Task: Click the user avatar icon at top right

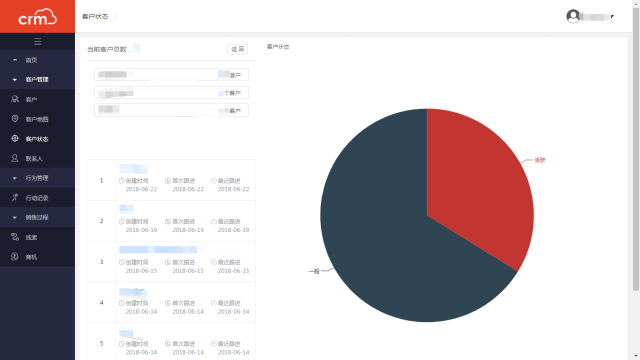Action: point(573,16)
